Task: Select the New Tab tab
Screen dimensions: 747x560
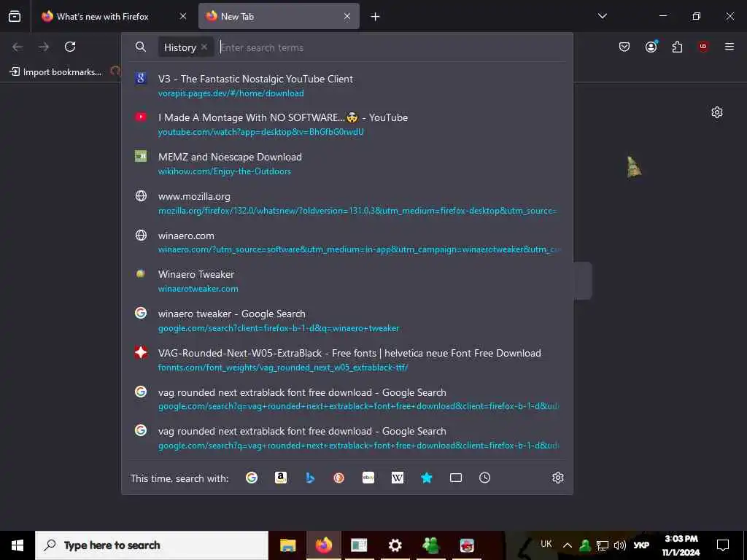Action: point(279,17)
